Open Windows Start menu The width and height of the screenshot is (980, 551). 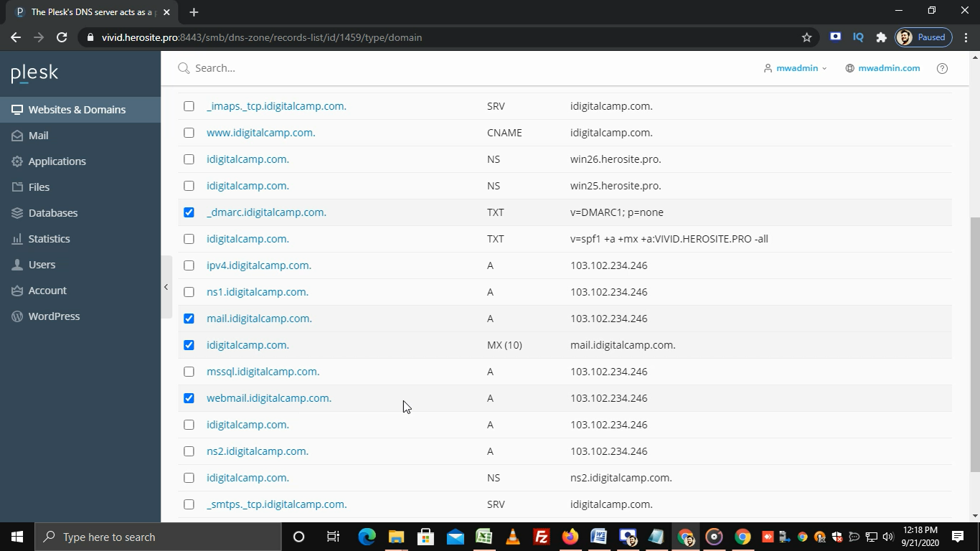[x=17, y=537]
